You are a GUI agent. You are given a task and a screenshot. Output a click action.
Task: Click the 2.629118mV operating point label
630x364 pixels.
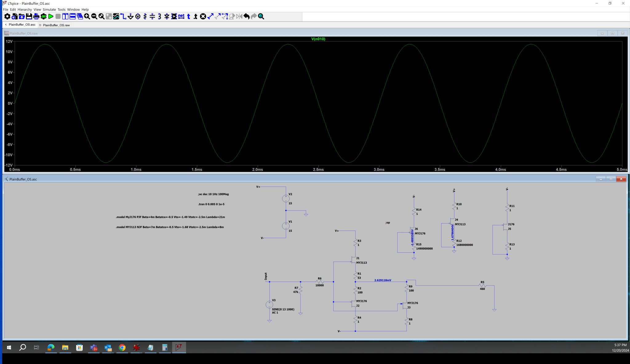[x=383, y=280]
